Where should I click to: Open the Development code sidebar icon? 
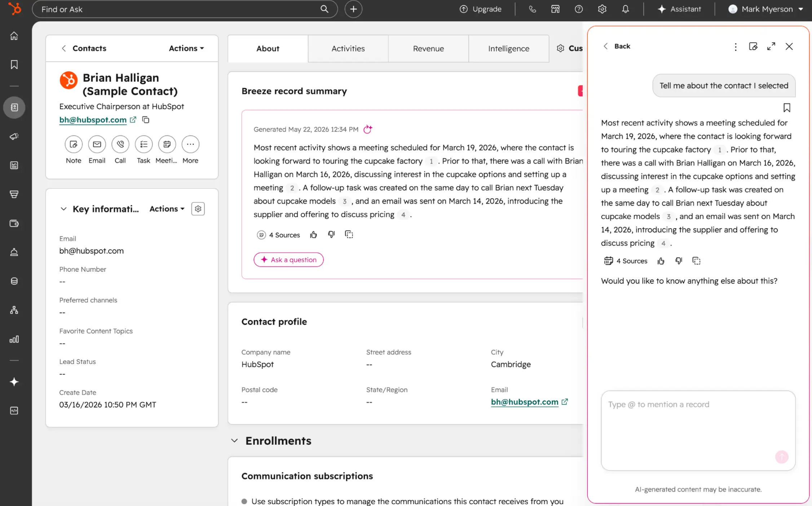[14, 410]
